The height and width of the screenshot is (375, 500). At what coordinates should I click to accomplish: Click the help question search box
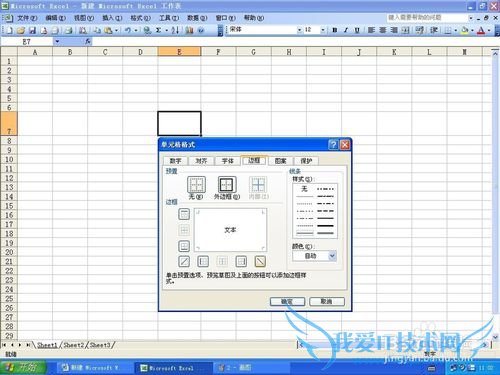coord(427,17)
